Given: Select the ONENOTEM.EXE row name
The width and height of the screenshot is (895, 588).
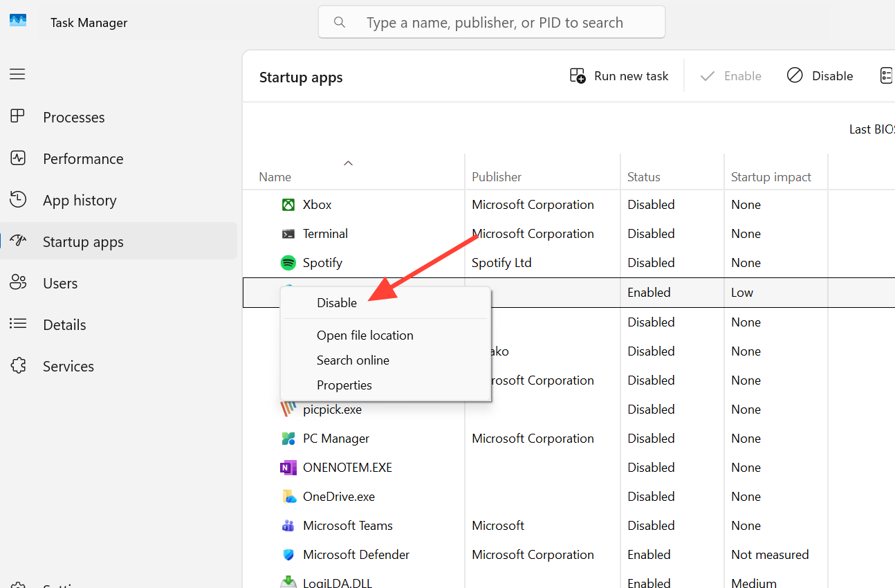Looking at the screenshot, I should pyautogui.click(x=347, y=468).
